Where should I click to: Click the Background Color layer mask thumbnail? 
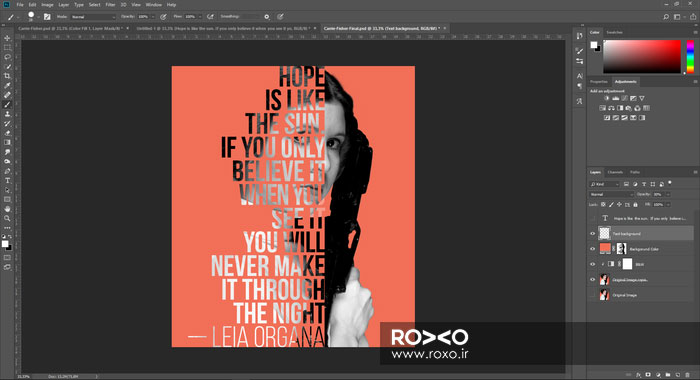point(621,249)
